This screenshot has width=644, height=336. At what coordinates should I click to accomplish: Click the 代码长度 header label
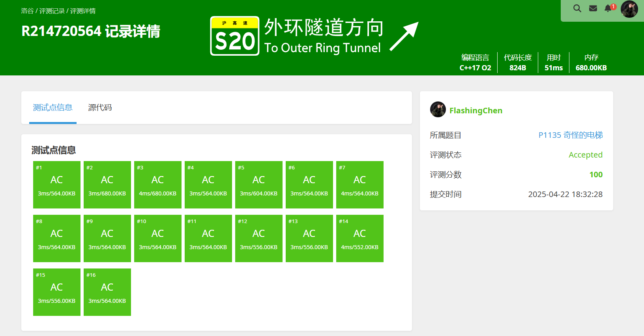pyautogui.click(x=518, y=58)
